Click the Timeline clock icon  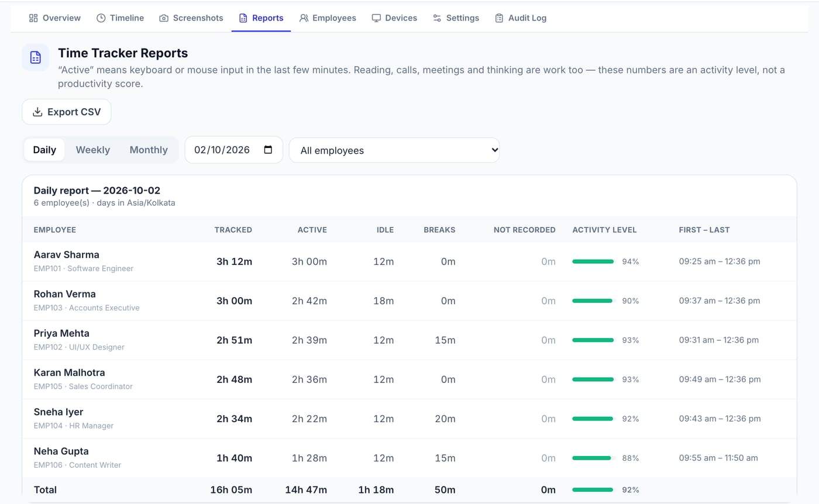101,18
